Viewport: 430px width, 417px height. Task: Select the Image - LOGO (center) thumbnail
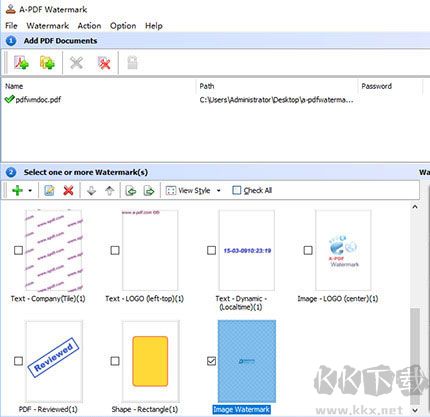click(343, 250)
